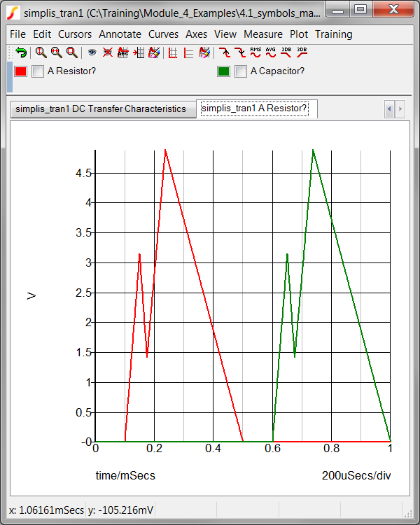The image size is (420, 525).
Task: Click the green Undo Zoom arrow icon
Action: point(21,52)
